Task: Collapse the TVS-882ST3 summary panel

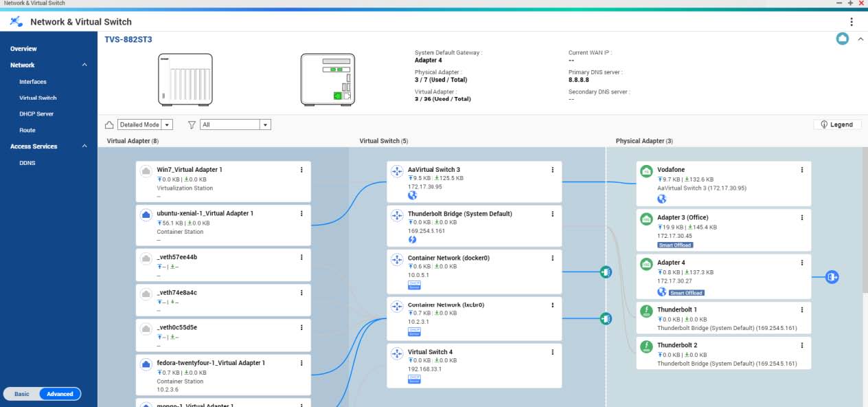Action: [860, 39]
